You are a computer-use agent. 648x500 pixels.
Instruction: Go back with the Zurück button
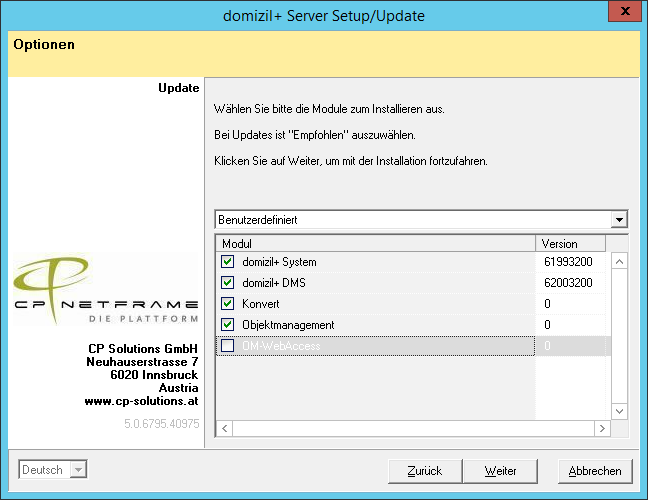click(425, 471)
